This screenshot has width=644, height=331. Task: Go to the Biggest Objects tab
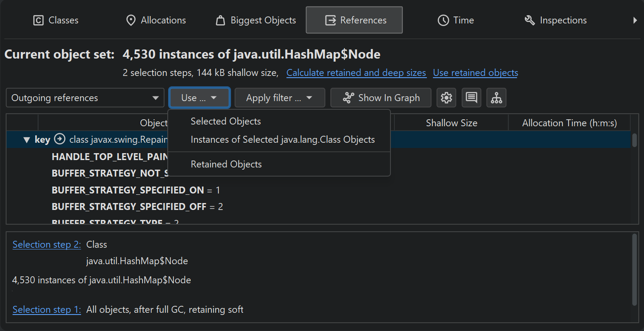pos(256,20)
